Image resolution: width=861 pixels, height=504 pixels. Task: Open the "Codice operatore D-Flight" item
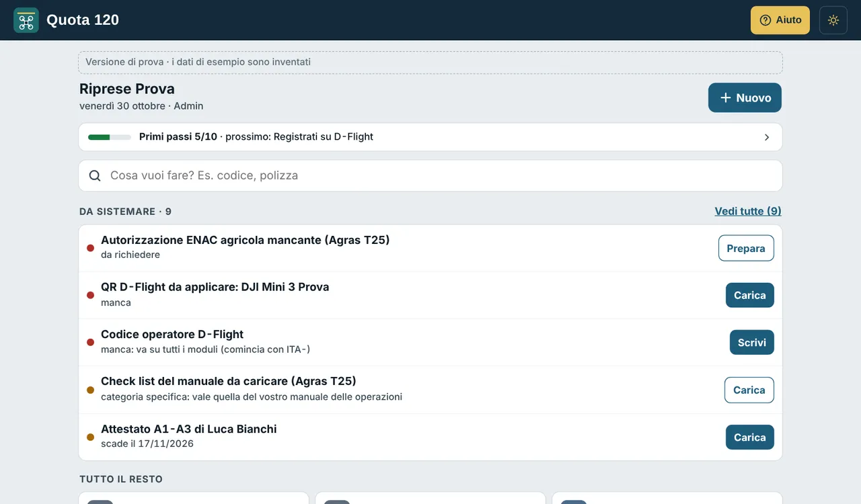click(172, 334)
